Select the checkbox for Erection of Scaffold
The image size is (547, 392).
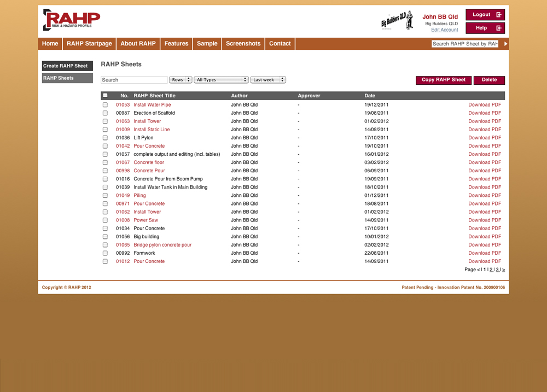pyautogui.click(x=105, y=113)
